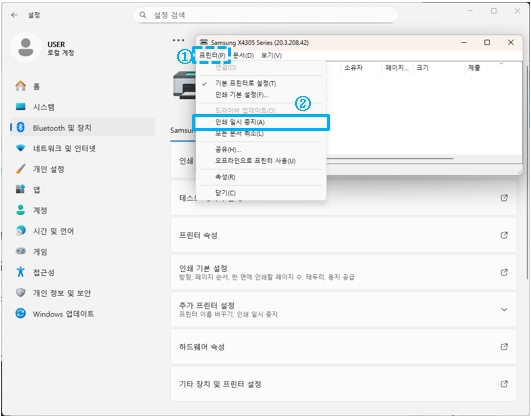The height and width of the screenshot is (417, 531).
Task: Click the 설정 검색 search field
Action: click(266, 15)
